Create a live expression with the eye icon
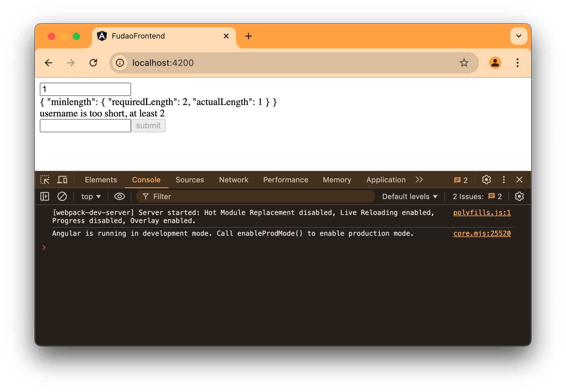This screenshot has width=566, height=392. [x=119, y=196]
